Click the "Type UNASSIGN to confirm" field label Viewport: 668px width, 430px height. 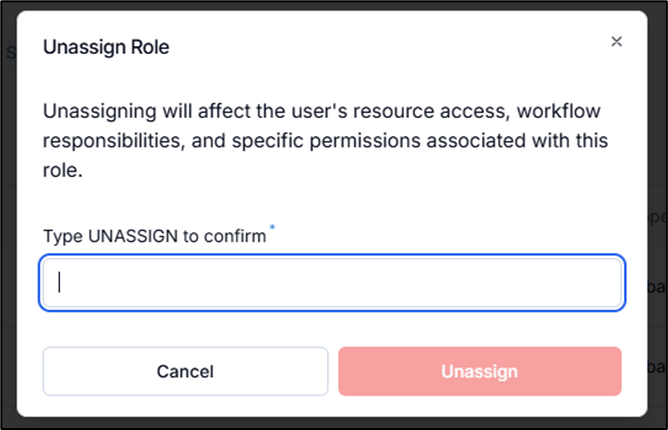154,236
